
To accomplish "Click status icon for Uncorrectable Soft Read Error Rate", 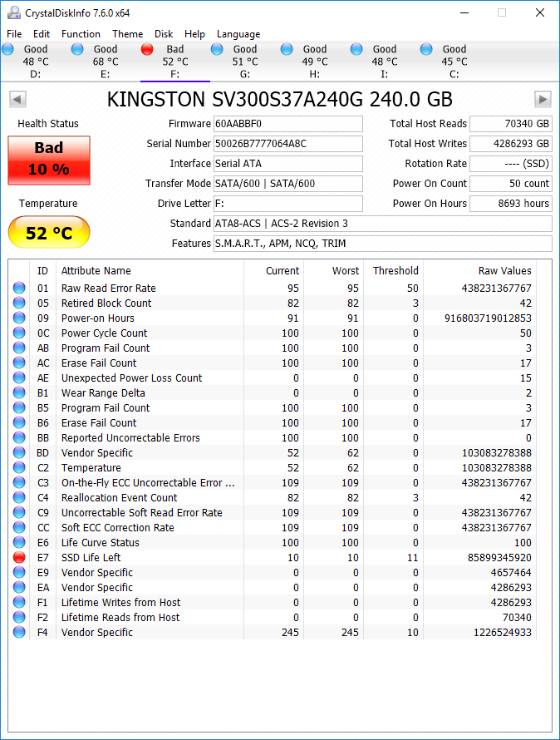I will [19, 512].
